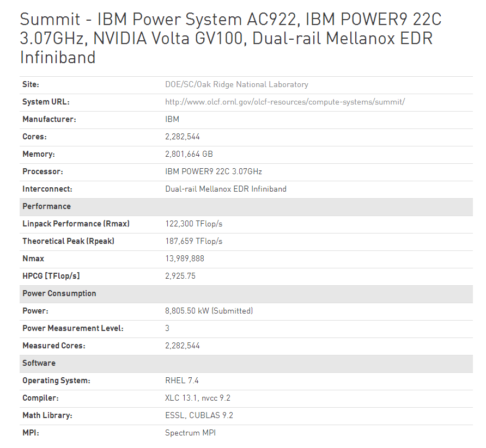Click the HPCG value 2,925.75

click(180, 276)
